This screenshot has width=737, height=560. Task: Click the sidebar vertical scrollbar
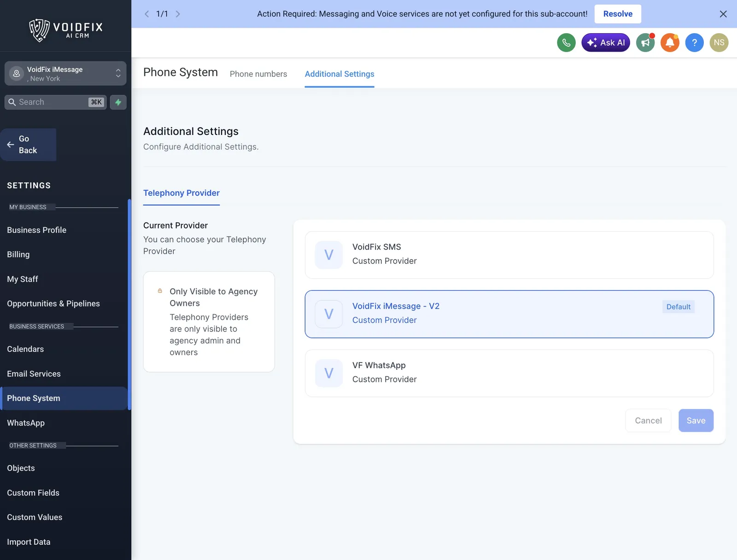point(129,304)
